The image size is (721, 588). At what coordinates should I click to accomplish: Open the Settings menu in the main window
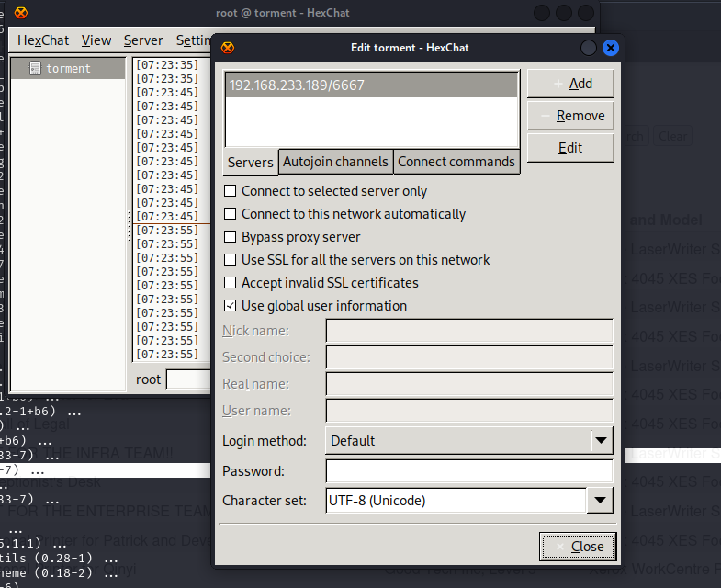pos(193,40)
